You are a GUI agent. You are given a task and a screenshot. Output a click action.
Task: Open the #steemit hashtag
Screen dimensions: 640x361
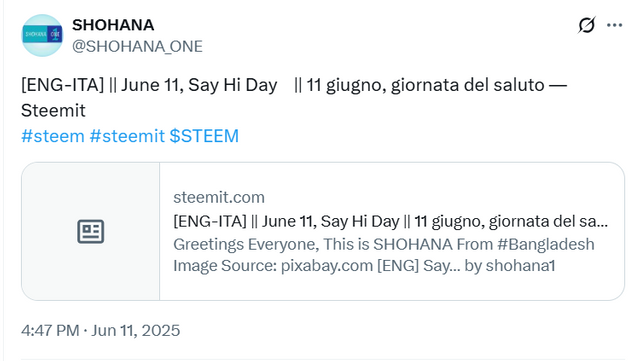coord(127,136)
